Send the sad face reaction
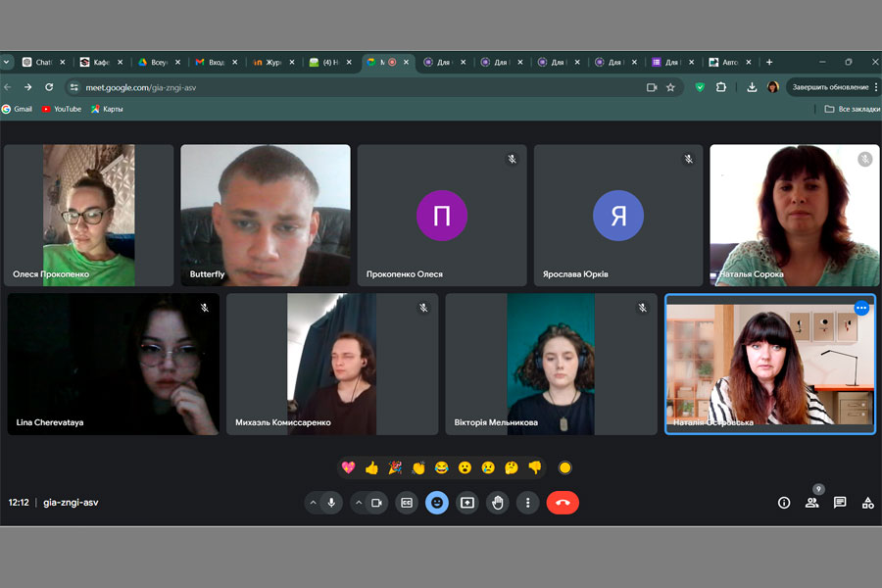Viewport: 882px width, 588px height. (488, 467)
